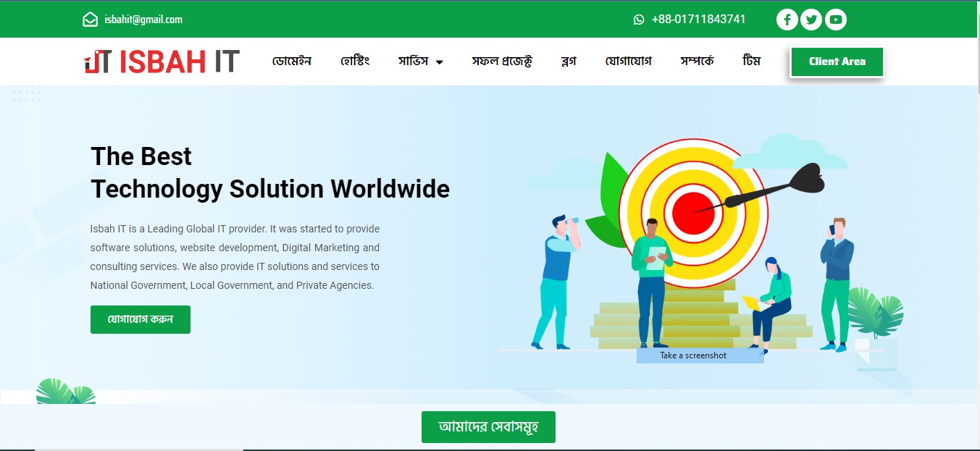Open the ডোমেইন menu item
This screenshot has width=980, height=451.
(x=291, y=62)
